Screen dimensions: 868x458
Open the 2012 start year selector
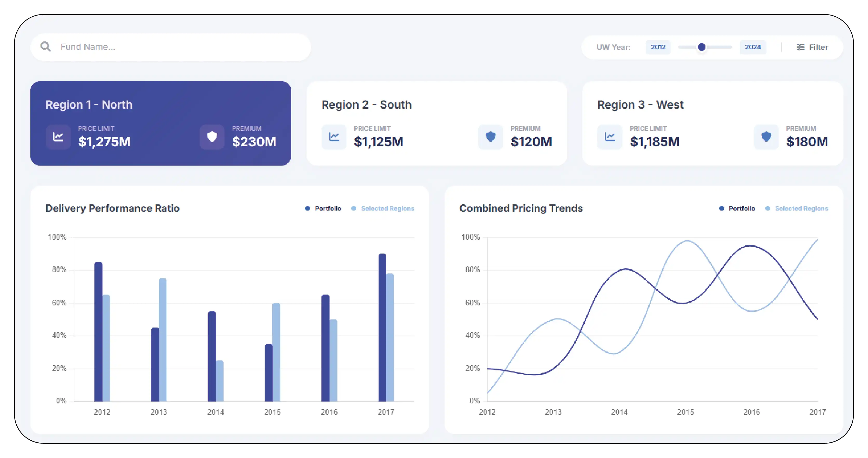[658, 47]
